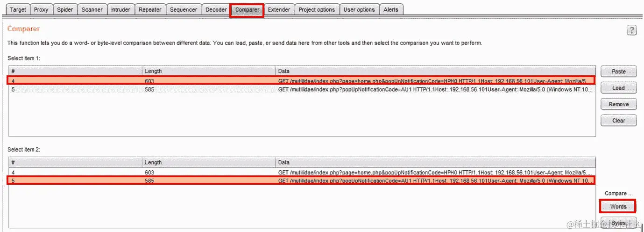Click the Paste button

tap(619, 72)
